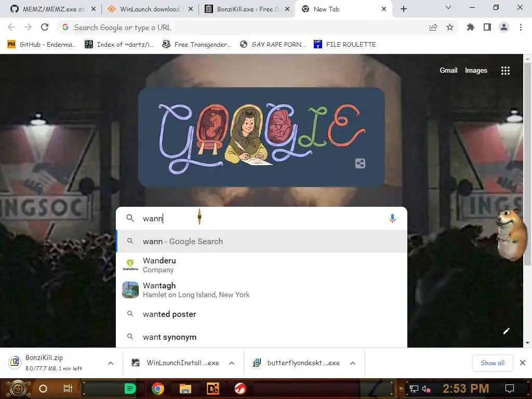The image size is (532, 399).
Task: Bookmark this tab with the star
Action: (450, 28)
